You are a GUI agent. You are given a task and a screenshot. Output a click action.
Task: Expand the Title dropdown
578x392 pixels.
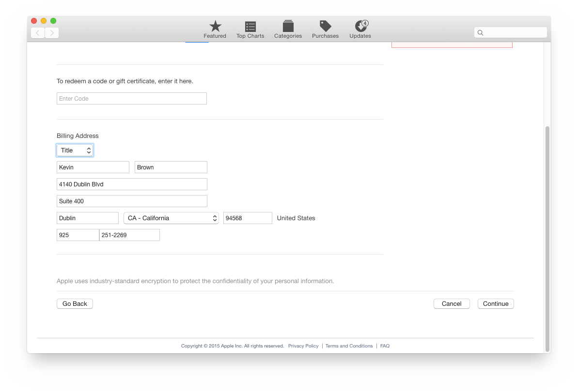[x=75, y=151]
